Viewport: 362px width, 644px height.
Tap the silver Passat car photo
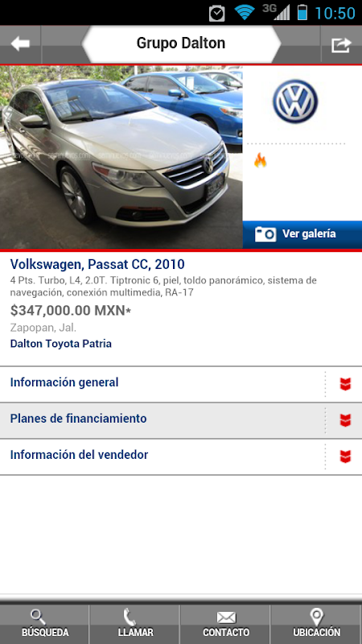coord(121,157)
